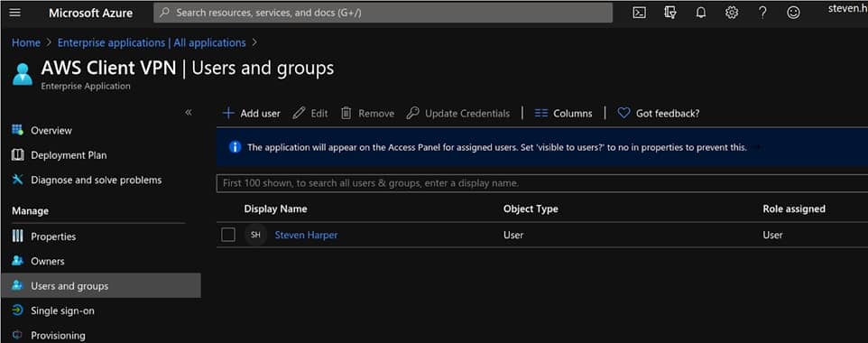868x343 pixels.
Task: Click the Deployment Plan book icon
Action: pyautogui.click(x=18, y=155)
